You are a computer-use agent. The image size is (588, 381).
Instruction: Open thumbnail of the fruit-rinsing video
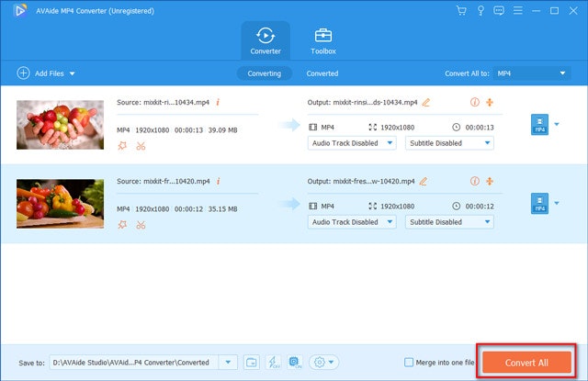click(60, 125)
